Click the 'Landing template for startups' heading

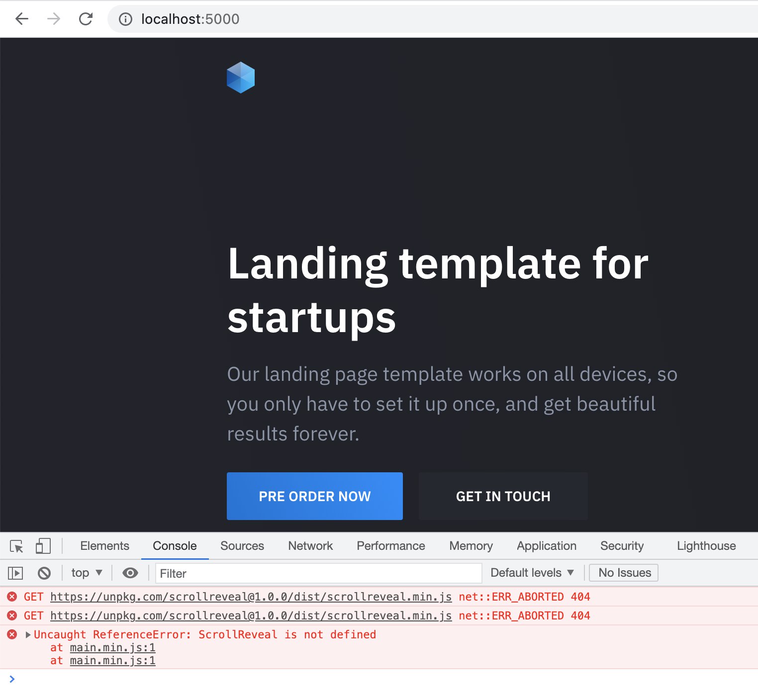click(438, 290)
